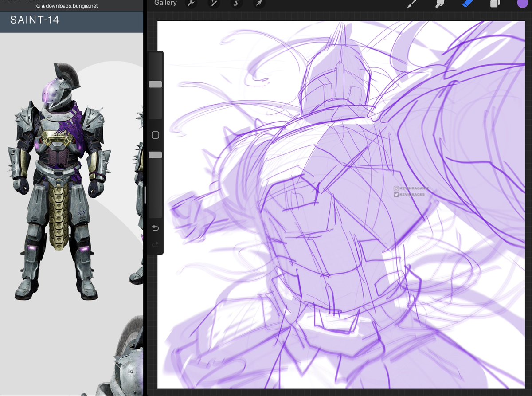This screenshot has height=396, width=532.
Task: Open the Actions wrench menu
Action: [x=191, y=3]
